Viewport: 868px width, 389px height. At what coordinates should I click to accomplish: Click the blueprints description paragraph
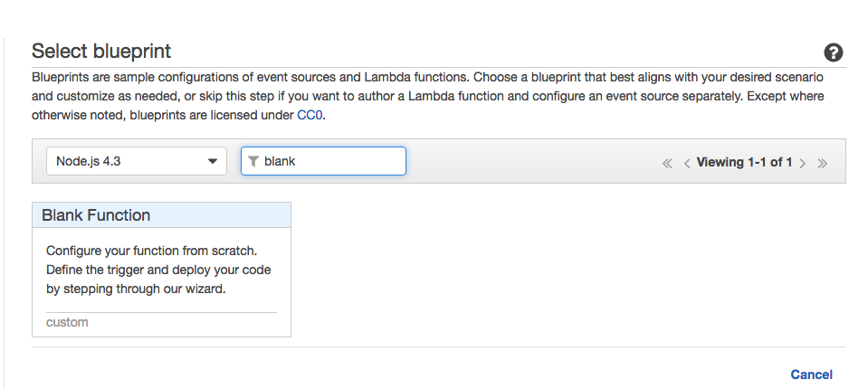coord(425,96)
